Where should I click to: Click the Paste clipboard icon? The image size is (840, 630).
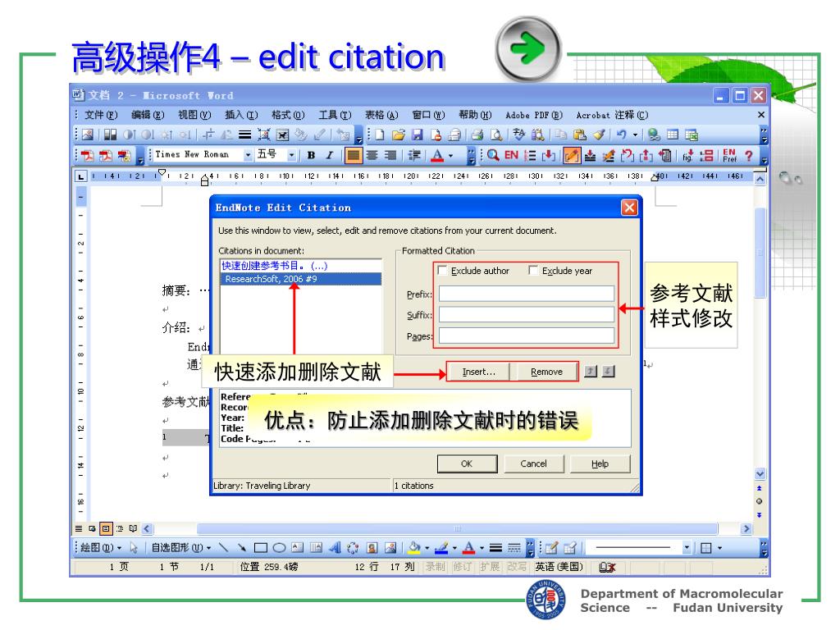[579, 135]
